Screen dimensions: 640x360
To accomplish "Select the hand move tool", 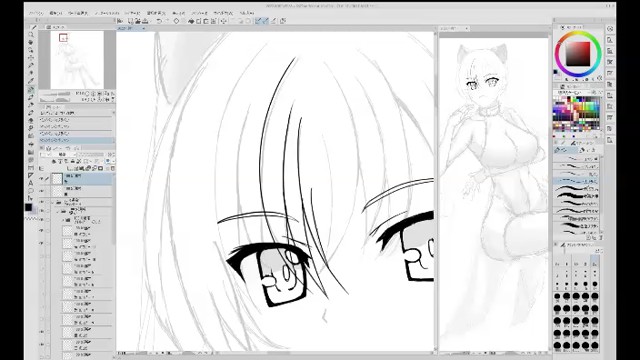I will (x=31, y=43).
